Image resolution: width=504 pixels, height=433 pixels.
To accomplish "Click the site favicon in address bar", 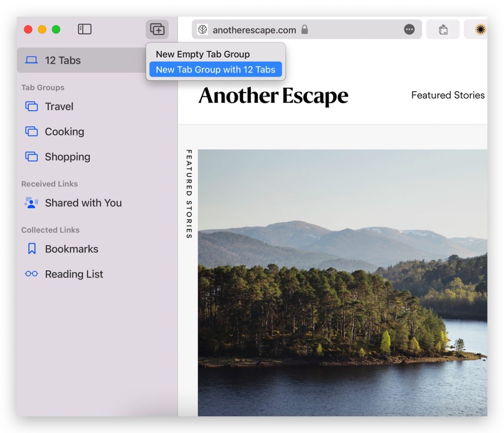I will (202, 29).
